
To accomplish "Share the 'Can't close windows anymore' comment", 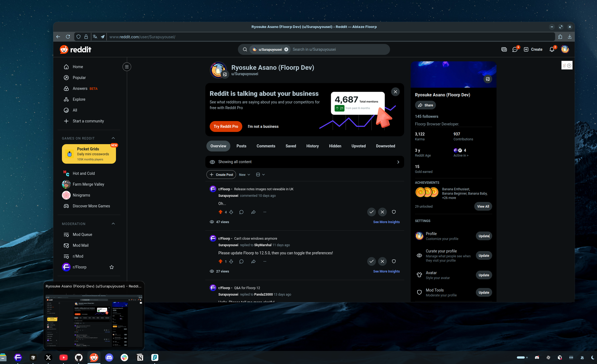I will pos(253,261).
